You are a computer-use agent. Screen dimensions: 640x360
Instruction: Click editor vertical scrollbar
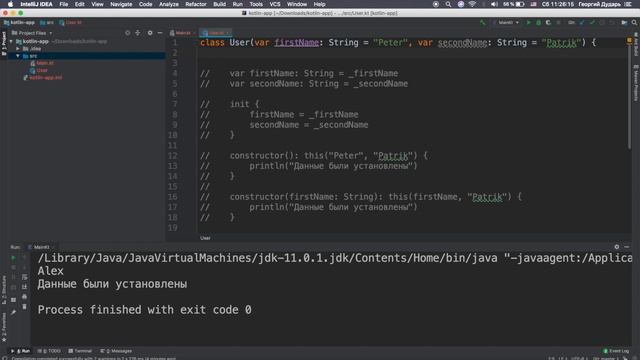pos(629,96)
